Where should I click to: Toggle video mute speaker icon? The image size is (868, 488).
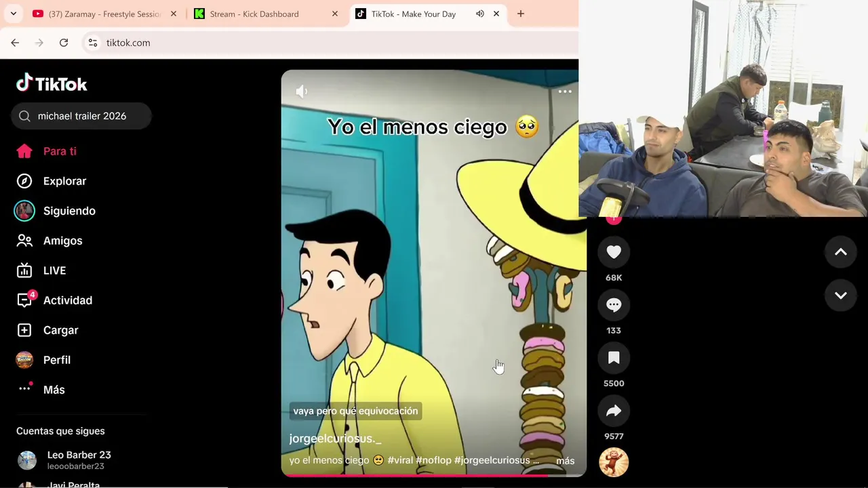point(302,91)
